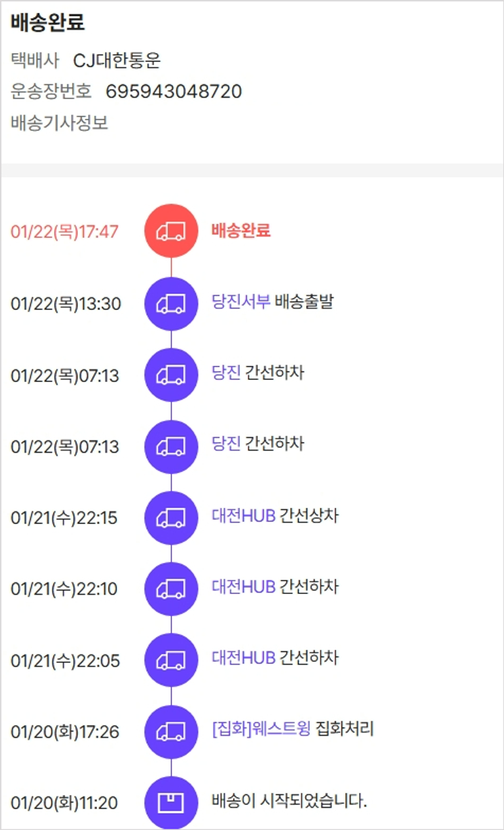This screenshot has height=830, width=504.
Task: Click the truck icon beside 당진서부 배송출발
Action: click(171, 303)
